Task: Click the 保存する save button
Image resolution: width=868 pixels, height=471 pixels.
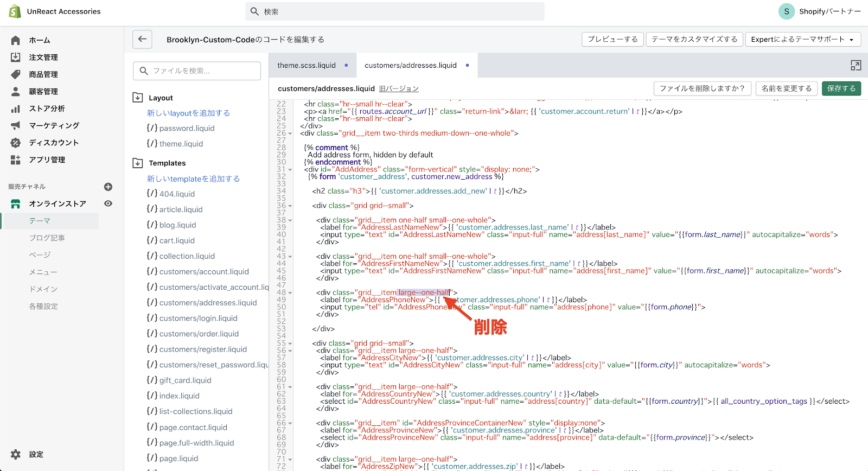Action: [841, 88]
